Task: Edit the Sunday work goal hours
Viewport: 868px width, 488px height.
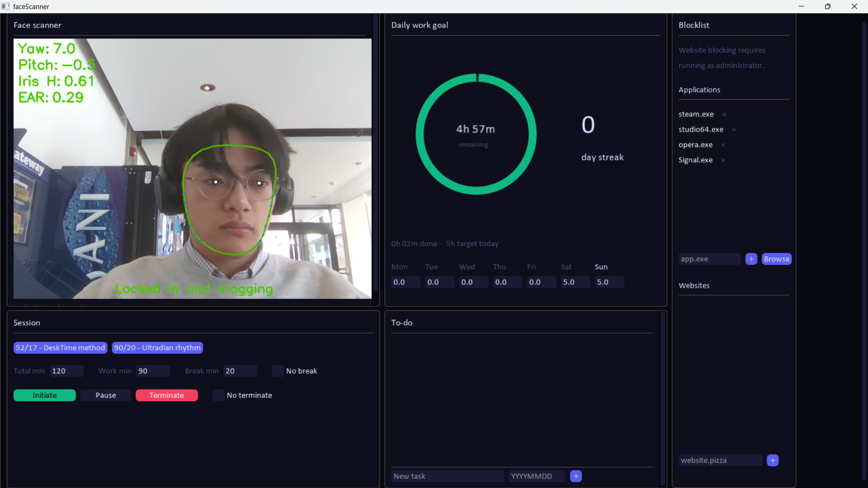Action: [x=609, y=282]
